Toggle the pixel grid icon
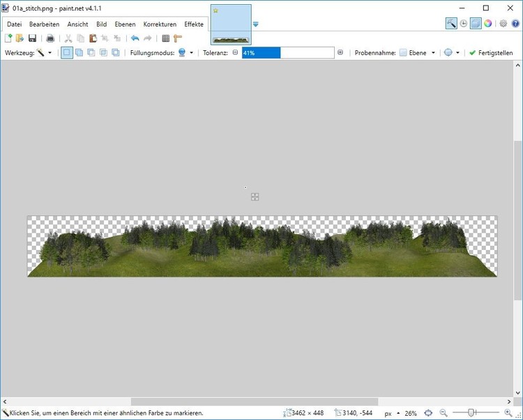The image size is (523, 420). (165, 38)
